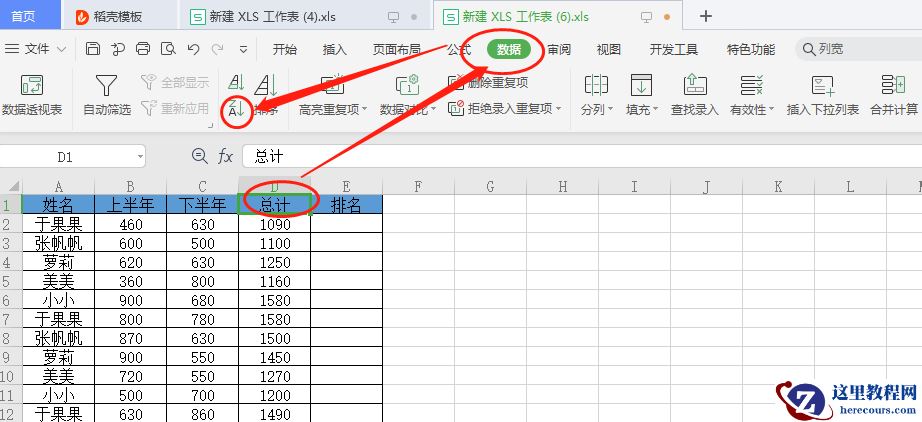Switch to the 数据 ribbon tab
The image size is (922, 422).
pyautogui.click(x=509, y=49)
